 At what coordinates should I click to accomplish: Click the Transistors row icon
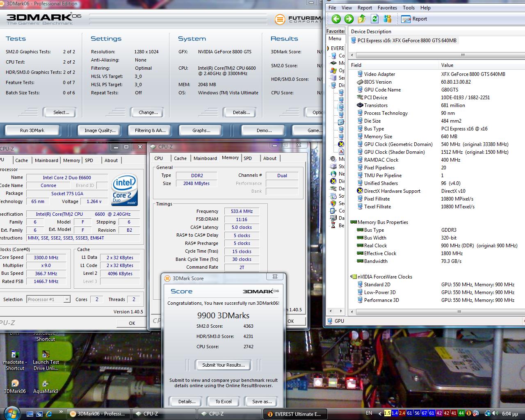(360, 105)
